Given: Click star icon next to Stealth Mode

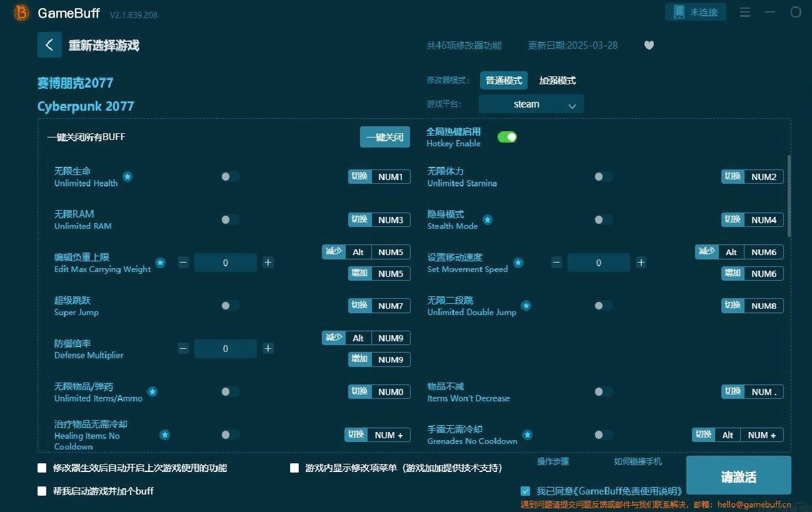Looking at the screenshot, I should click(x=488, y=219).
